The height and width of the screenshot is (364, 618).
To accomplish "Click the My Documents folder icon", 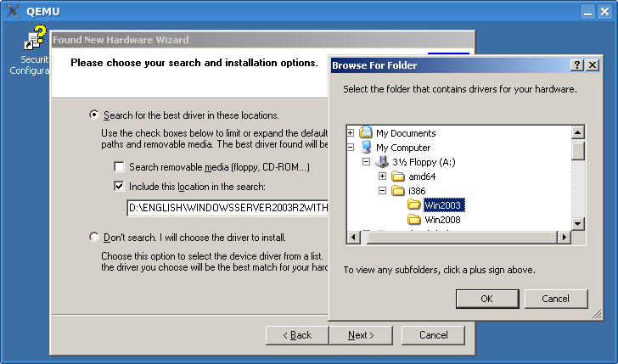I will (x=366, y=132).
